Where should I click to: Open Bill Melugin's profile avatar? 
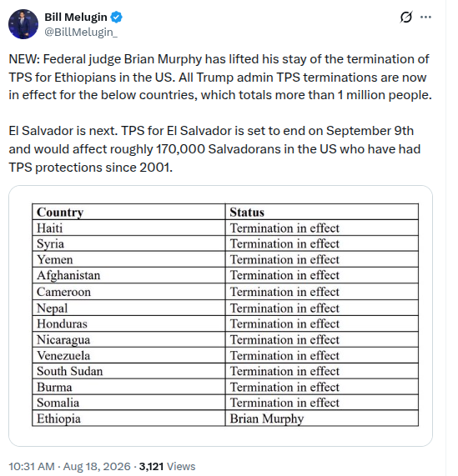click(23, 24)
